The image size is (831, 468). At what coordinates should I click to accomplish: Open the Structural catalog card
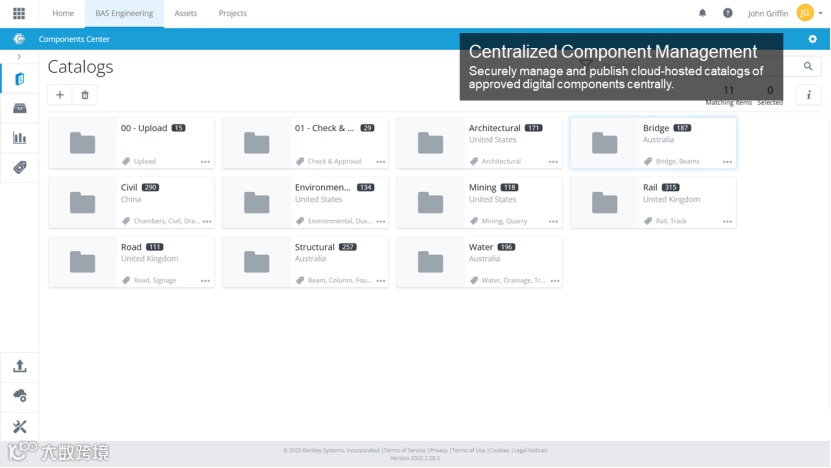click(x=305, y=262)
